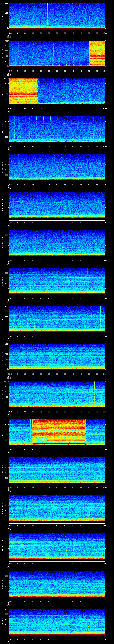This screenshot has width=114, height=644.
Task: Click the '57:00' end time label
Action: [105, 488]
